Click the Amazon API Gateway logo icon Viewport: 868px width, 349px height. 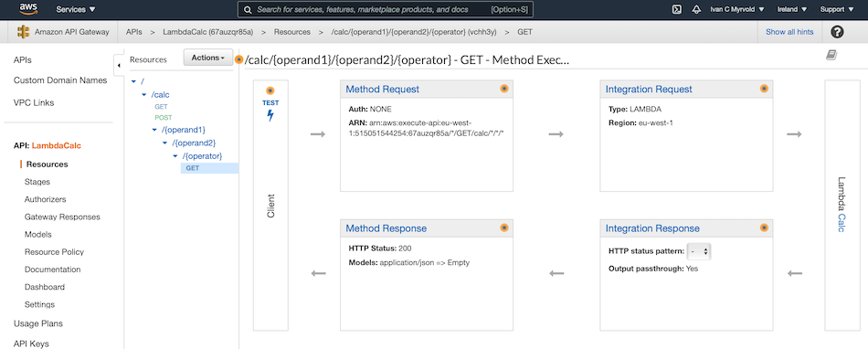[x=23, y=32]
